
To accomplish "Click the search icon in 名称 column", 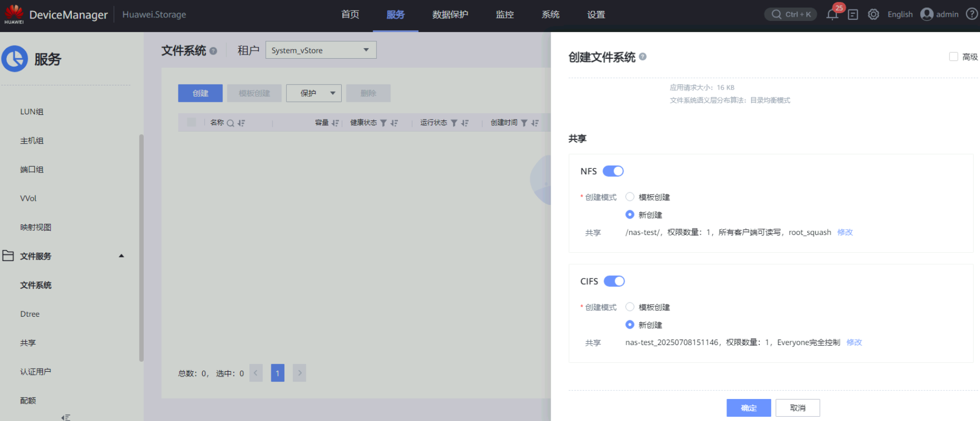I will point(230,123).
